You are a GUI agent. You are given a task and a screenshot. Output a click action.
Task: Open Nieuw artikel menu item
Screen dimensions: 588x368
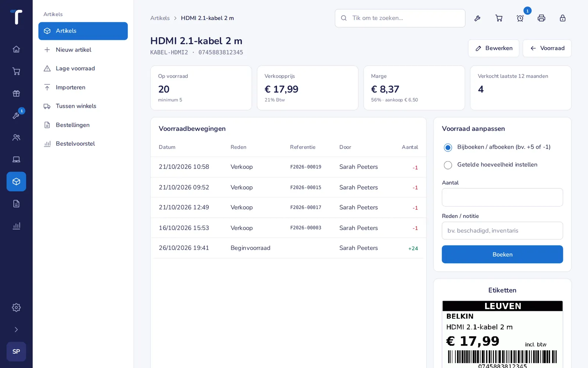click(83, 50)
